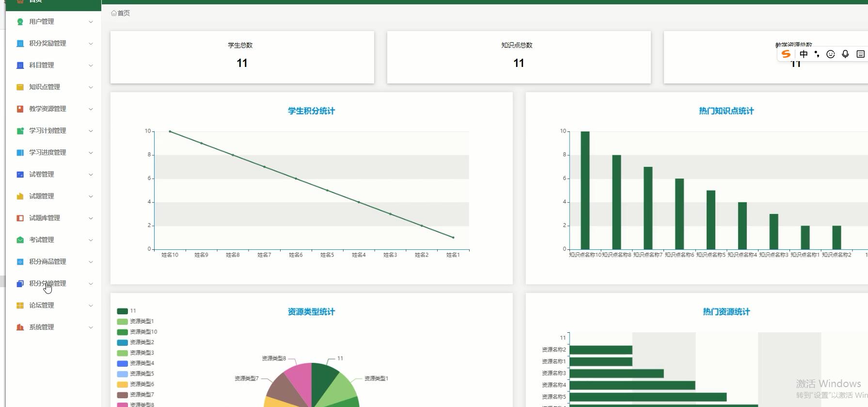Click the 资源名称3 bar in 热门资源统计
868x407 pixels.
[x=616, y=374]
